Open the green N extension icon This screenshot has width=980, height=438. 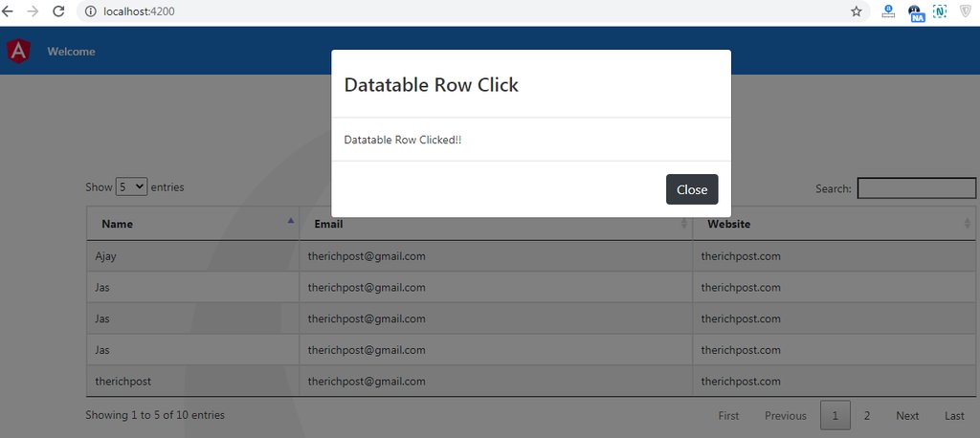[x=940, y=11]
